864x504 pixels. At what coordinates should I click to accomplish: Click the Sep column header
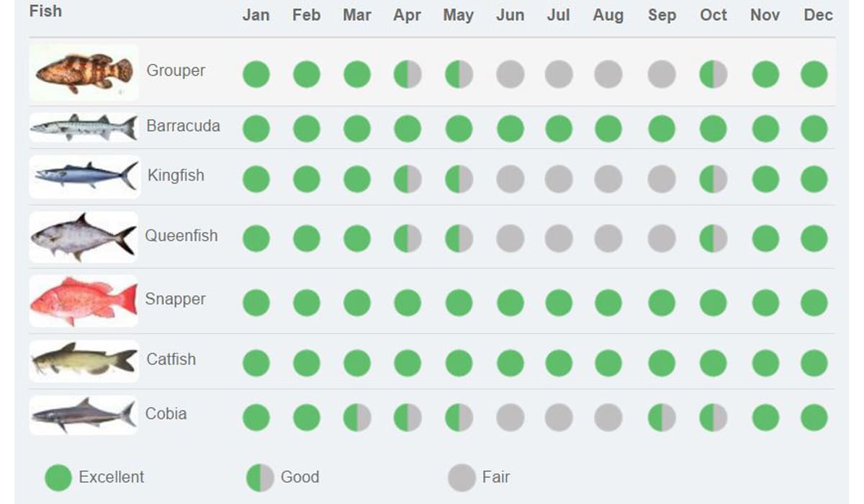pos(662,16)
